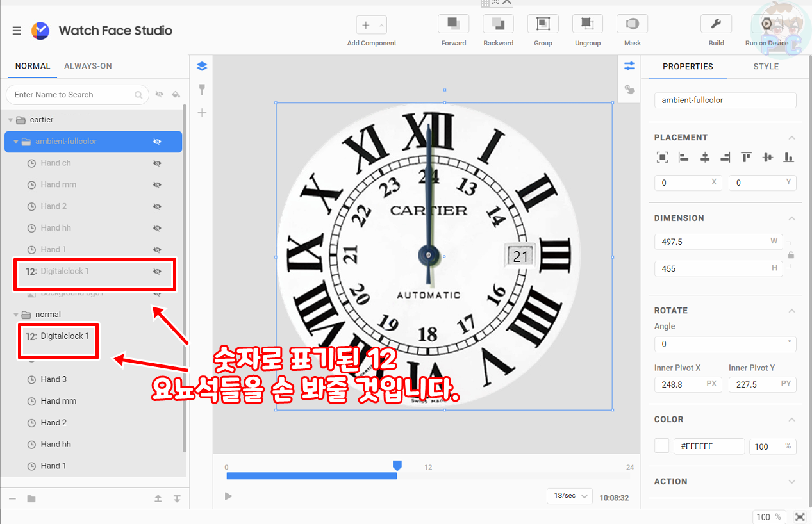This screenshot has height=524, width=812.
Task: Collapse the cartier folder arrow
Action: 10,120
